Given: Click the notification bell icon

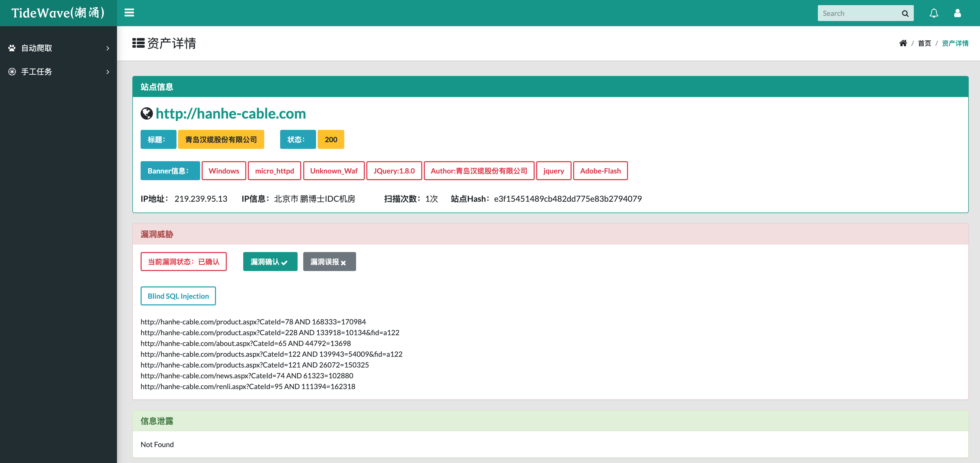Looking at the screenshot, I should pyautogui.click(x=934, y=13).
